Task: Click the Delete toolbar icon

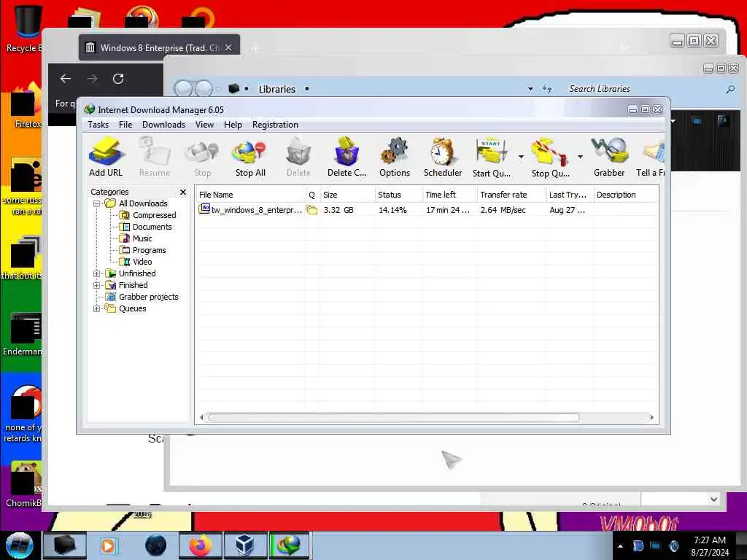Action: (x=298, y=157)
